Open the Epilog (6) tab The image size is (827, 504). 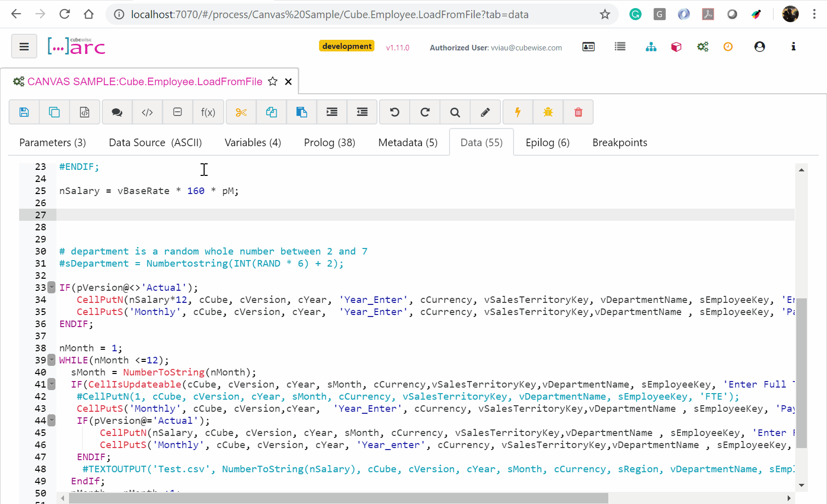[547, 143]
